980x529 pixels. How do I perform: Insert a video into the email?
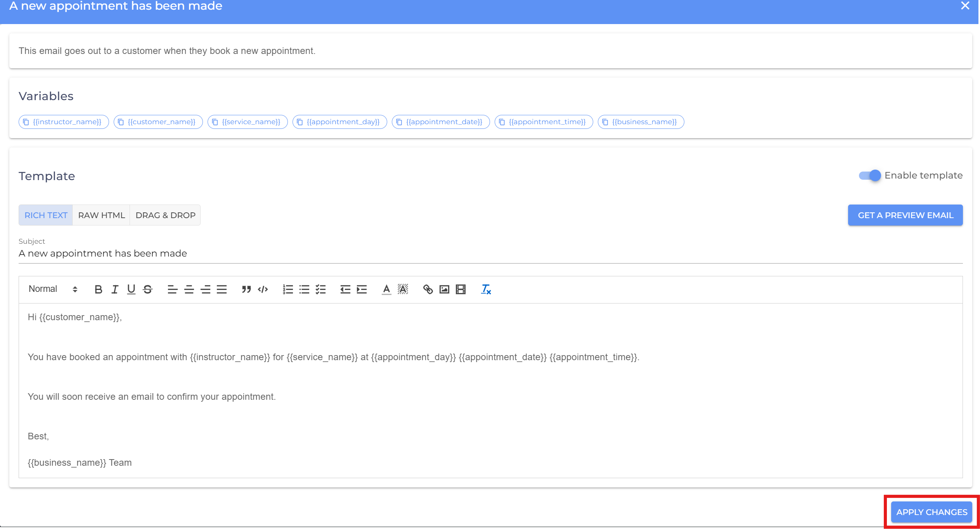[x=461, y=290]
